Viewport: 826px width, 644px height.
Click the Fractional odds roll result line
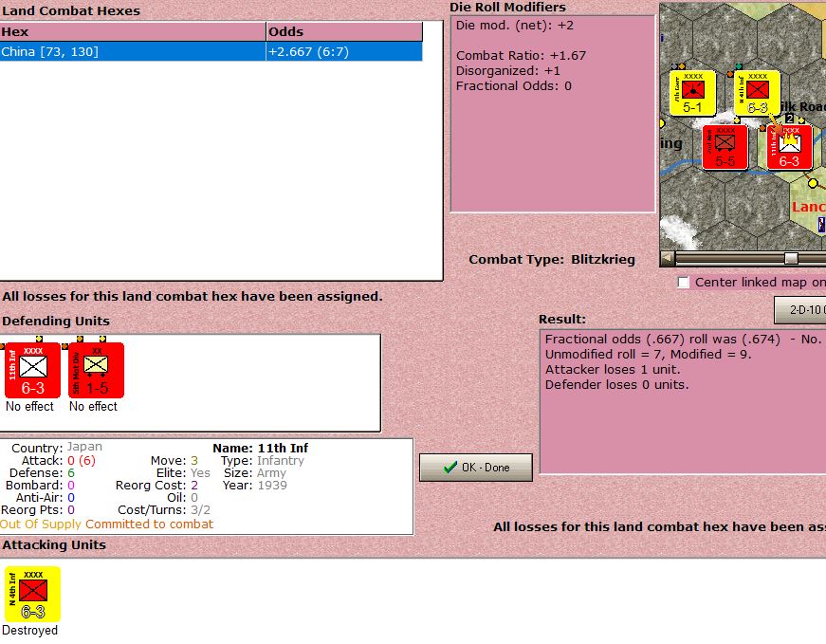click(683, 339)
